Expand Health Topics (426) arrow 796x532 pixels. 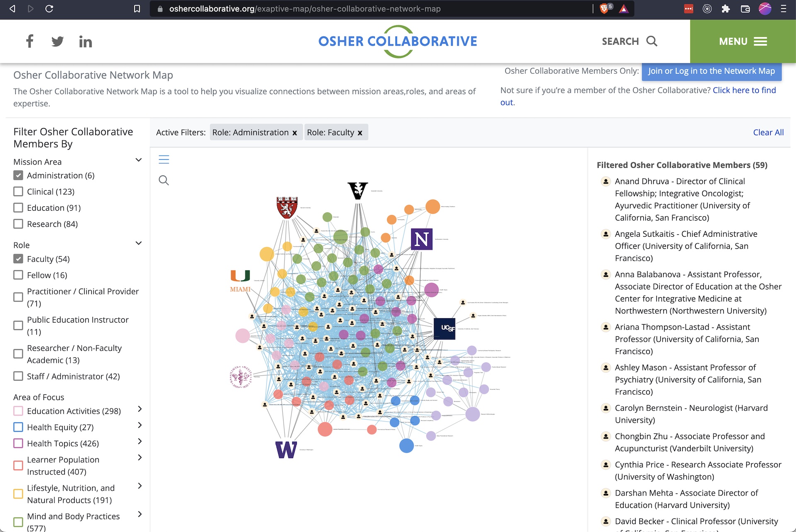(x=140, y=442)
